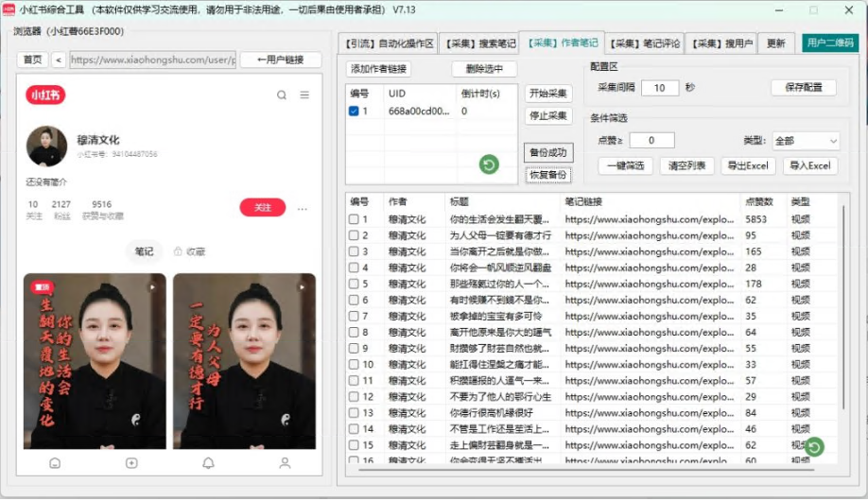Click 删除选中 button
The image size is (868, 501).
484,69
